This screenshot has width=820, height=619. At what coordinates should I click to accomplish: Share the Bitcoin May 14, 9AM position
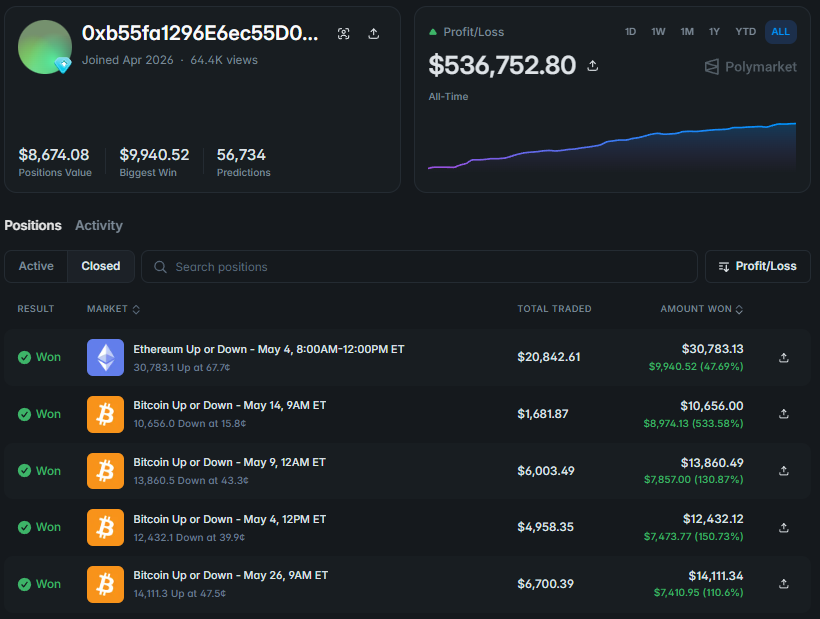783,414
